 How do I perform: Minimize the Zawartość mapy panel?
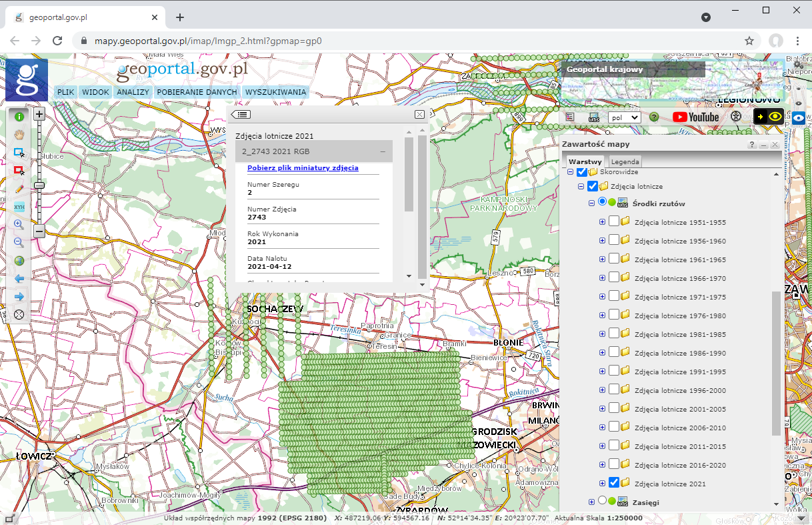(x=763, y=144)
